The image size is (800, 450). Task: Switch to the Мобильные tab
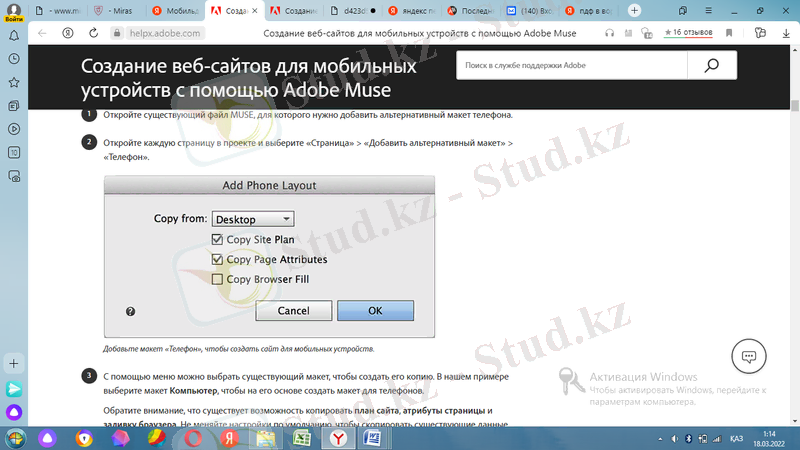(x=176, y=11)
